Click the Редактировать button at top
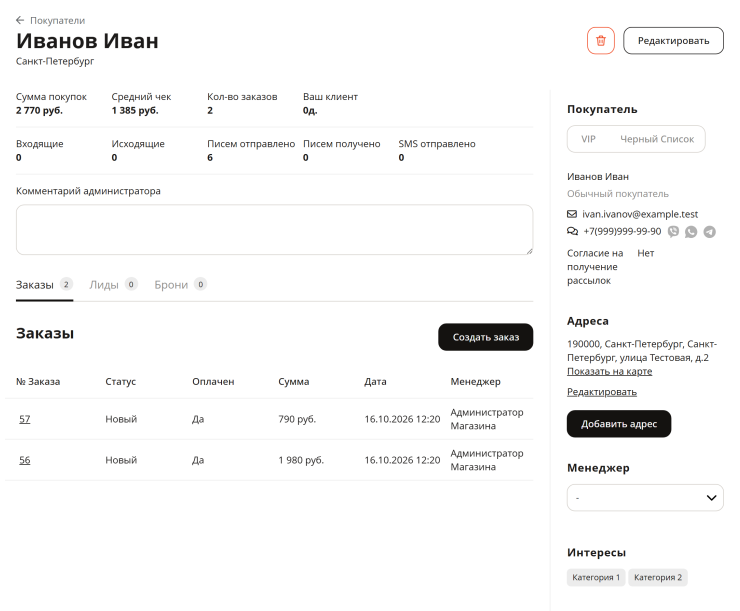This screenshot has height=611, width=740. click(x=673, y=41)
